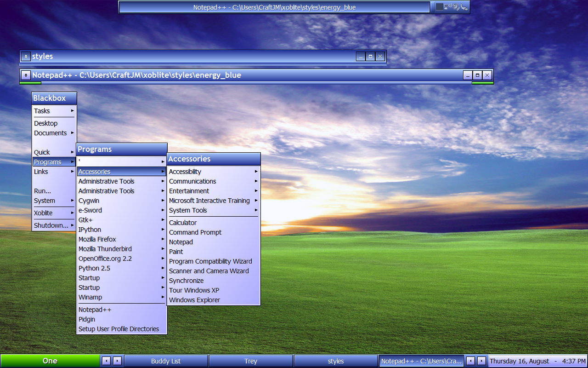Expand the Cygwin program folder
The width and height of the screenshot is (588, 368).
[121, 201]
